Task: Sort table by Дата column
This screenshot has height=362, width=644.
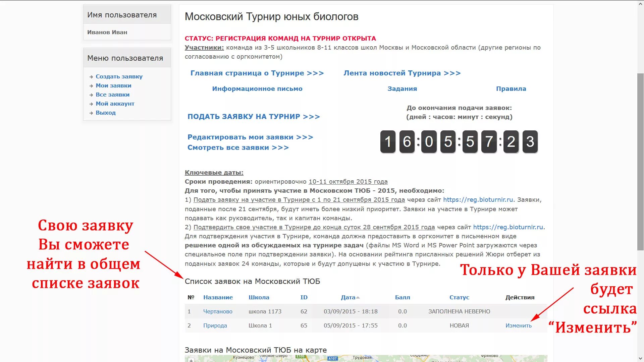Action: coord(348,297)
